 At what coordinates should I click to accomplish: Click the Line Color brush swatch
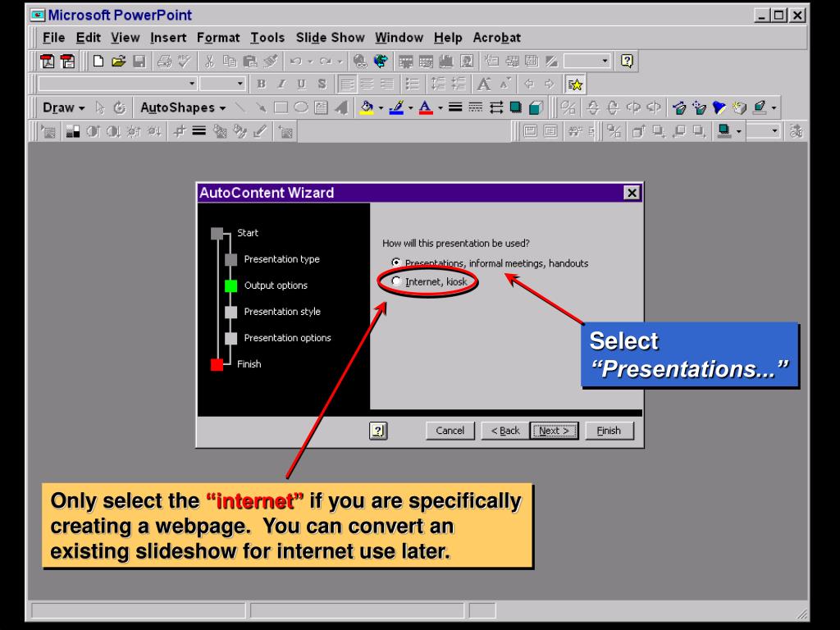396,107
